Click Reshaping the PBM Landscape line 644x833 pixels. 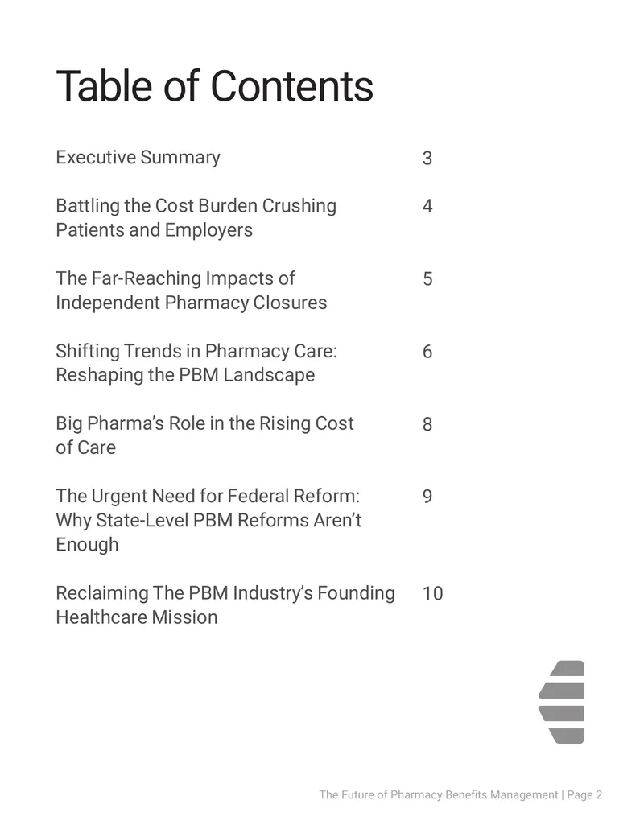tap(185, 375)
